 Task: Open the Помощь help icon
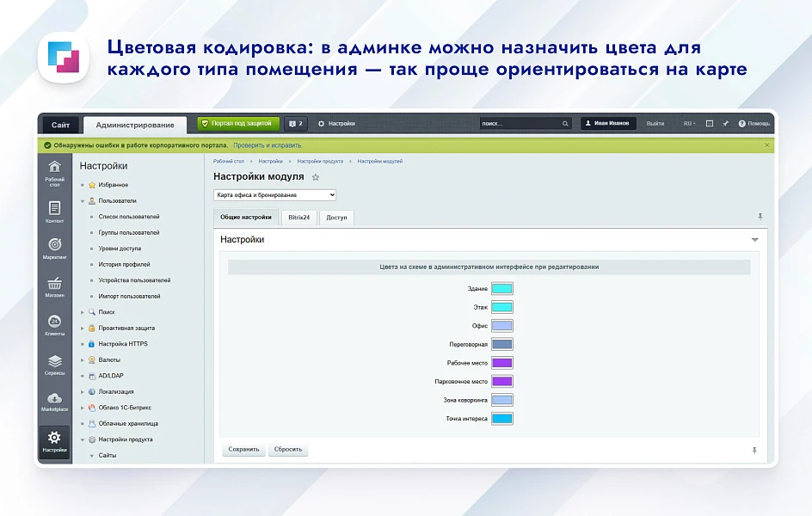(754, 124)
